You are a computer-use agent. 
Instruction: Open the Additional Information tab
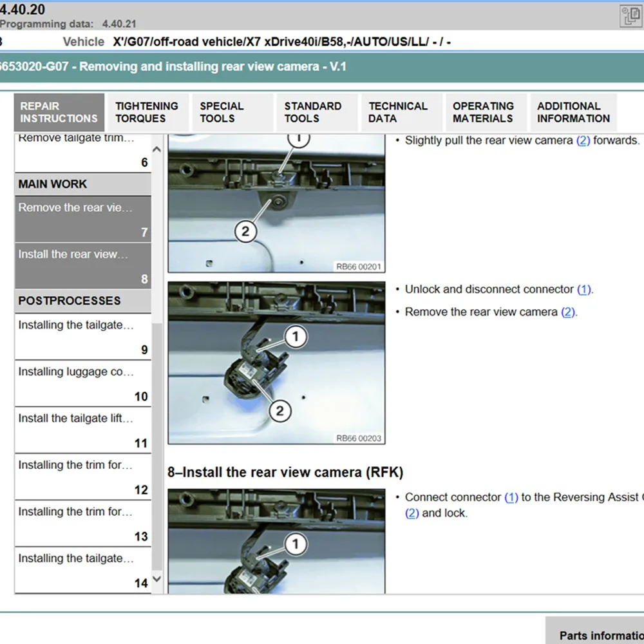pos(573,112)
